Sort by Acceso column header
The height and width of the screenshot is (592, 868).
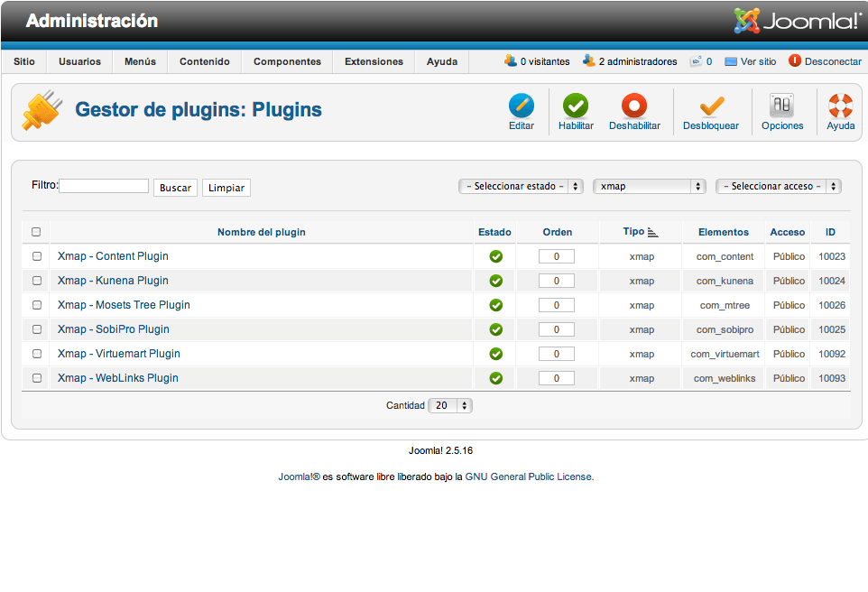click(x=788, y=233)
